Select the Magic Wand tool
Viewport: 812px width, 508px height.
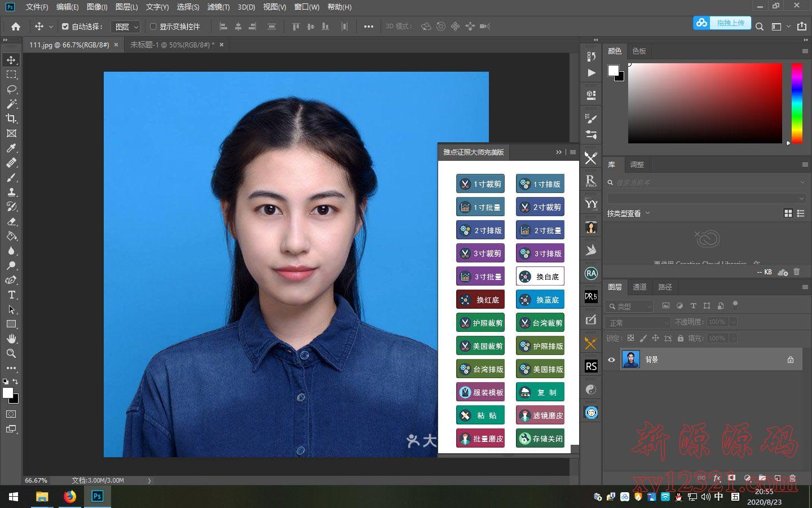click(x=11, y=104)
